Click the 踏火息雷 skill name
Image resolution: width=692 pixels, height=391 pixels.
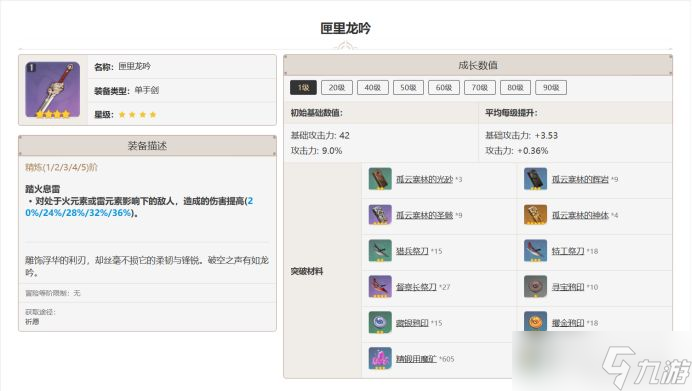pos(42,189)
